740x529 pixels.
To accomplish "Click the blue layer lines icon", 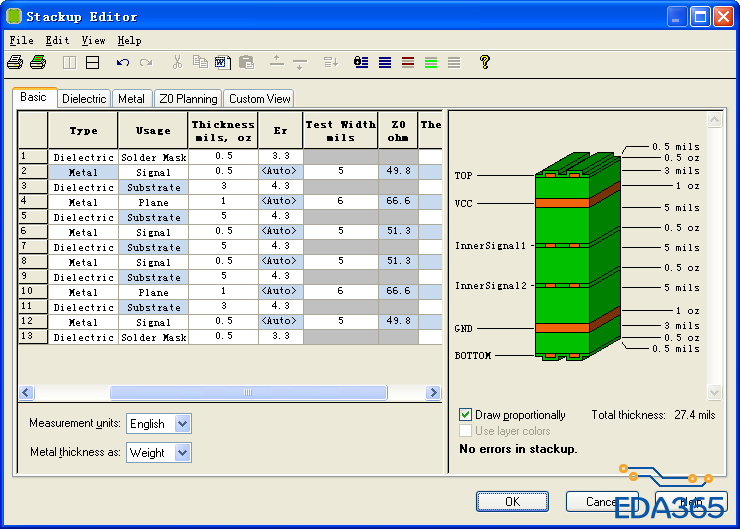I will pos(385,62).
